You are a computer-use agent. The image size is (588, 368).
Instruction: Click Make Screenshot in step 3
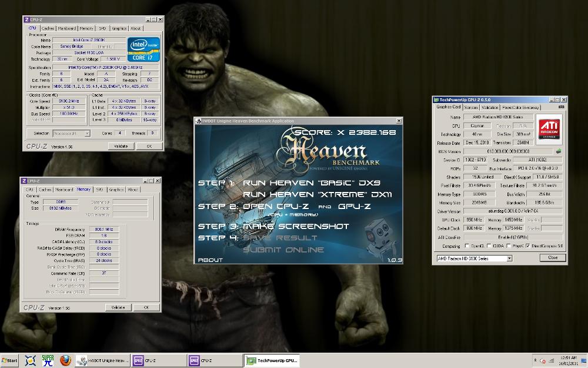coord(296,227)
